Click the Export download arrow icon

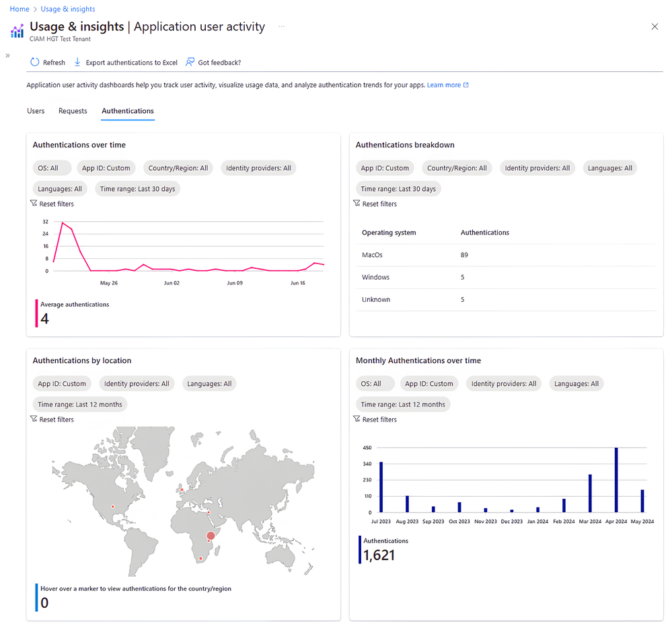click(x=77, y=62)
